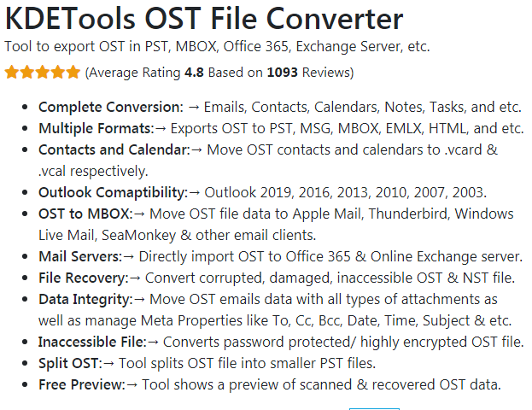
Task: Click the 1093 Reviews count text
Action: point(309,73)
